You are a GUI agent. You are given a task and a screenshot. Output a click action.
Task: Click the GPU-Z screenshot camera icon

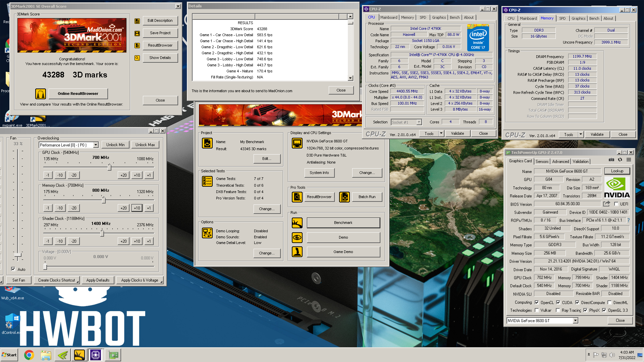[611, 160]
